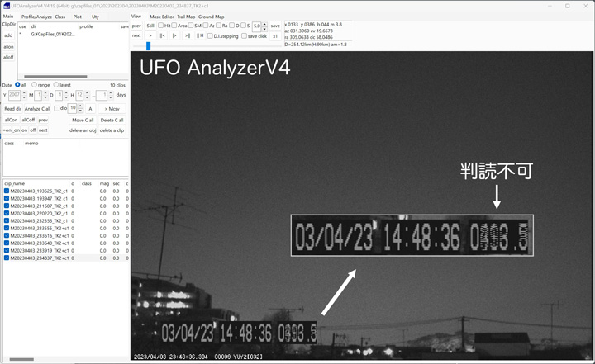Screen dimensions: 595x364
Task: Jump to last frame with >‖ button
Action: (187, 35)
